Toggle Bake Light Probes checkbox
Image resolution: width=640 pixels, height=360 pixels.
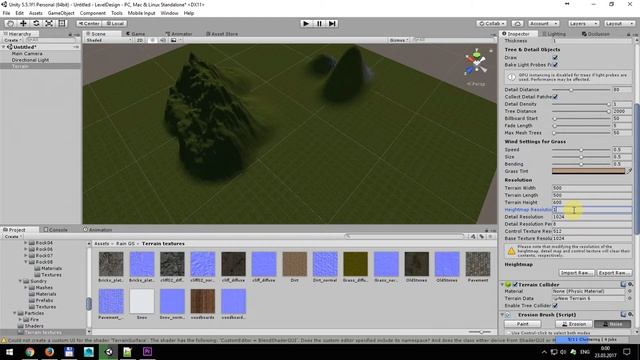tap(555, 65)
